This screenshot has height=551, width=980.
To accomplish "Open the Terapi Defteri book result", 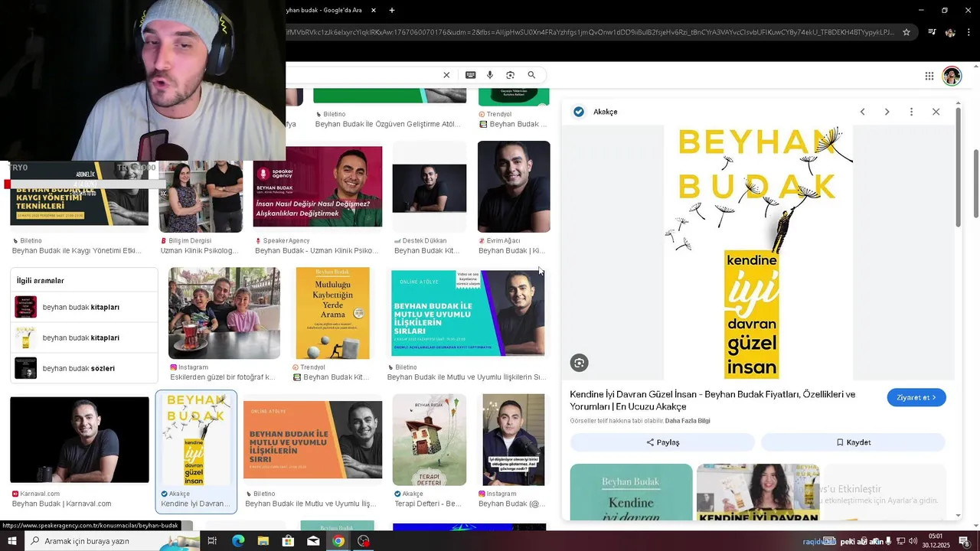I will pos(430,440).
